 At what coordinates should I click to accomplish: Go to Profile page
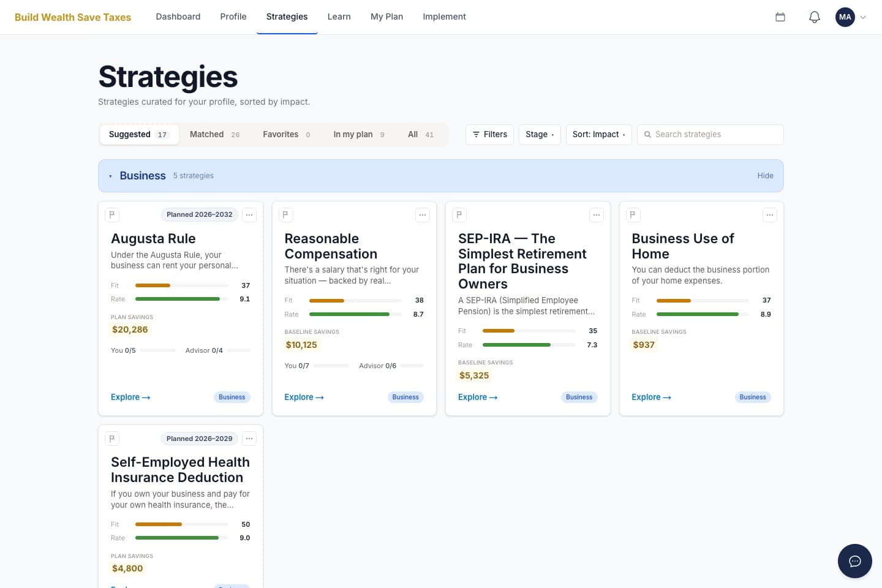click(x=233, y=17)
